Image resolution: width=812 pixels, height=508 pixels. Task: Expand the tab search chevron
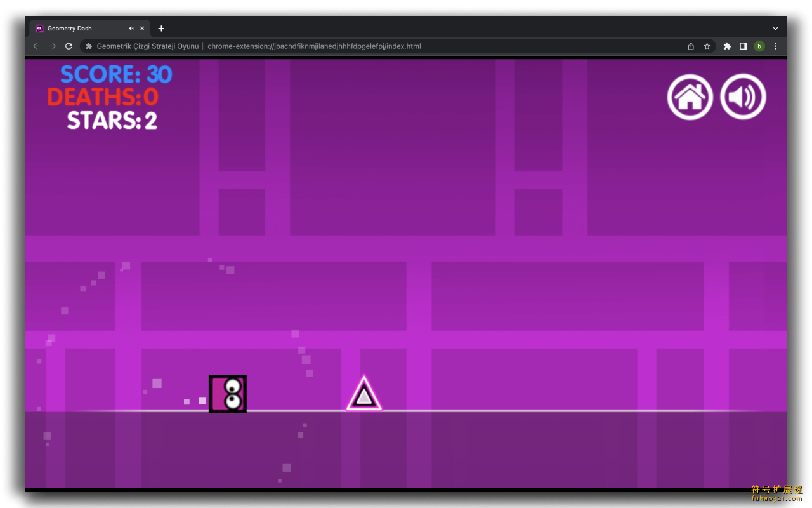tap(775, 29)
